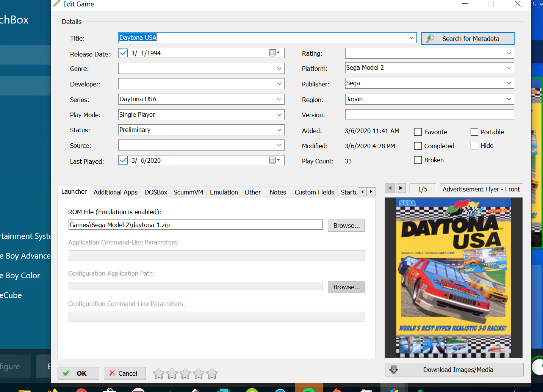Check the Hide box

click(474, 146)
